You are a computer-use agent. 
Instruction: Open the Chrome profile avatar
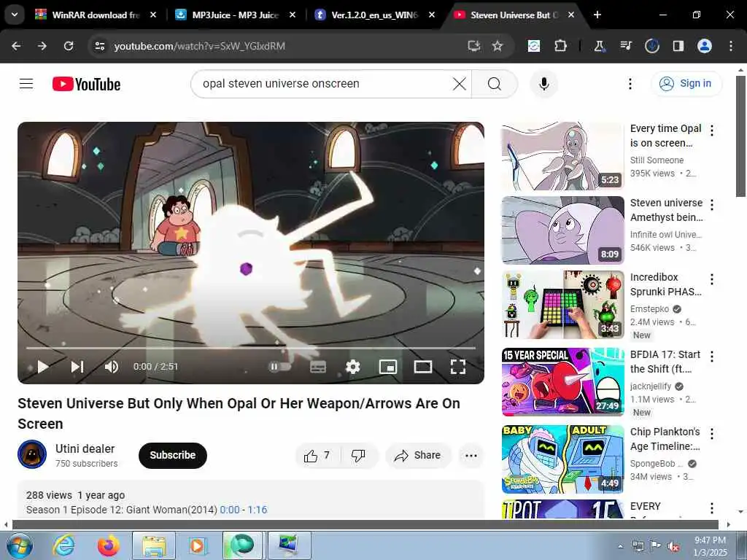[x=705, y=46]
